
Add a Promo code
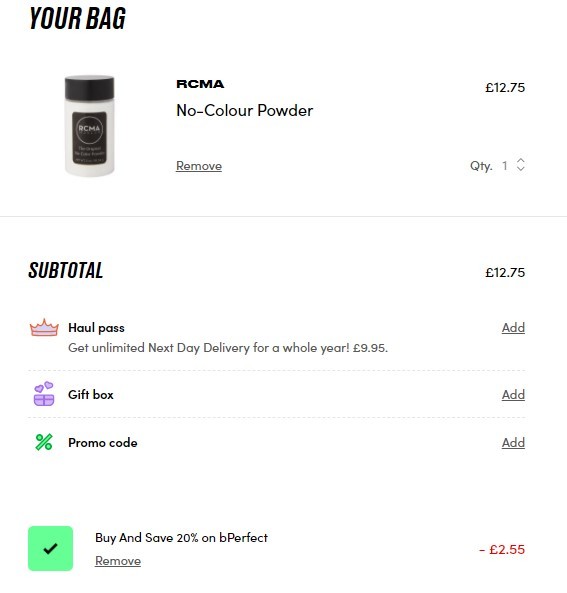513,442
